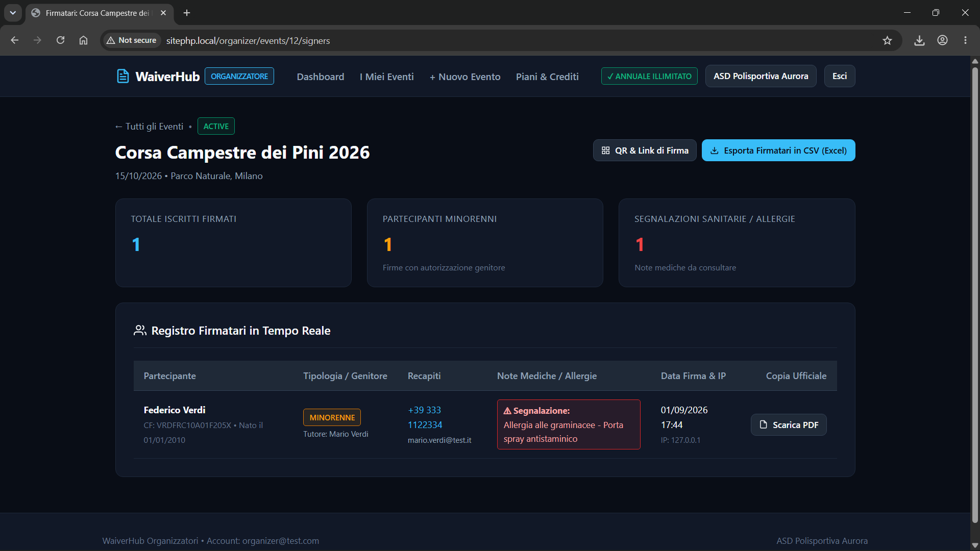
Task: Click the ACTIVE status badge
Action: 216,127
